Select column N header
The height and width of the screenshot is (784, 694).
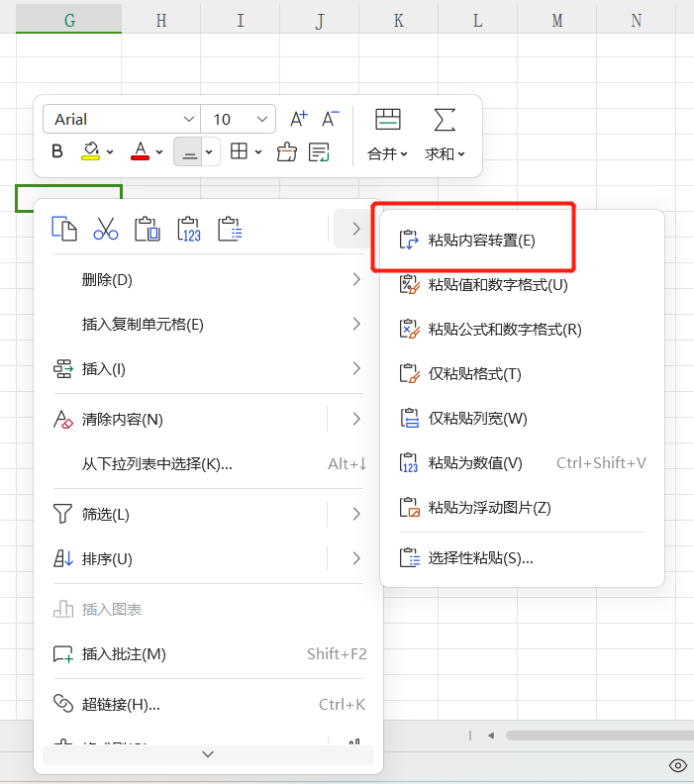click(636, 20)
